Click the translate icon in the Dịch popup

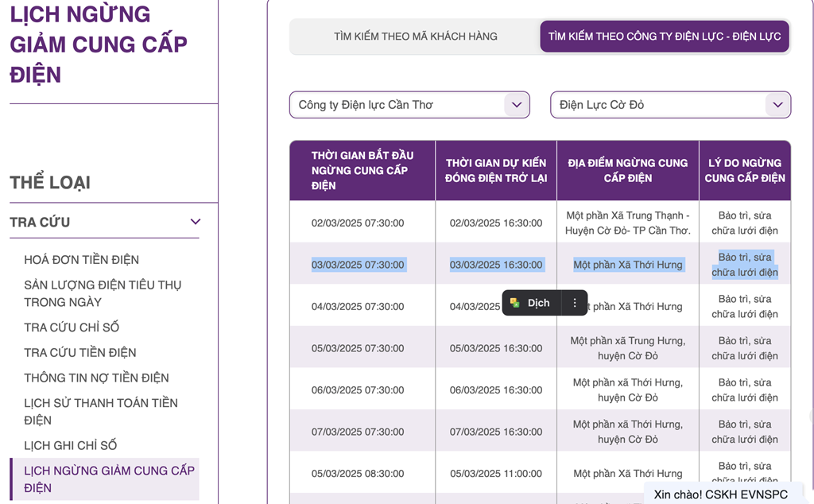[x=515, y=303]
